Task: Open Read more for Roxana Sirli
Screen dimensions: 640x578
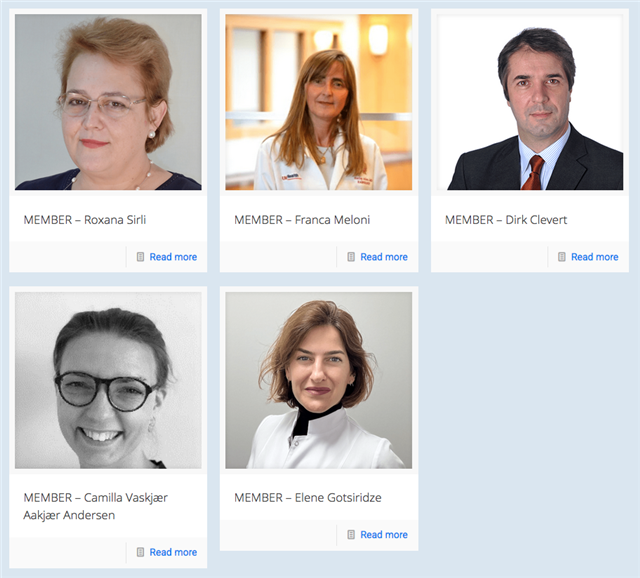Action: tap(173, 257)
